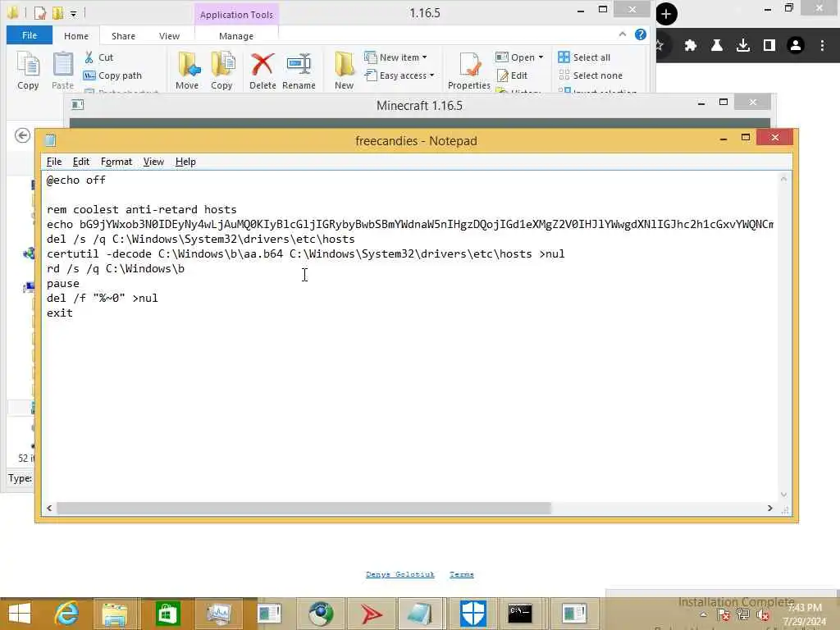Open the browser downloads icon
Image resolution: width=840 pixels, height=630 pixels.
click(743, 46)
